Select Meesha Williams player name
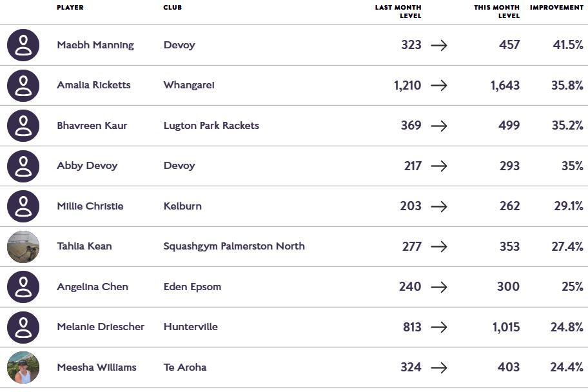The image size is (588, 392). 96,367
